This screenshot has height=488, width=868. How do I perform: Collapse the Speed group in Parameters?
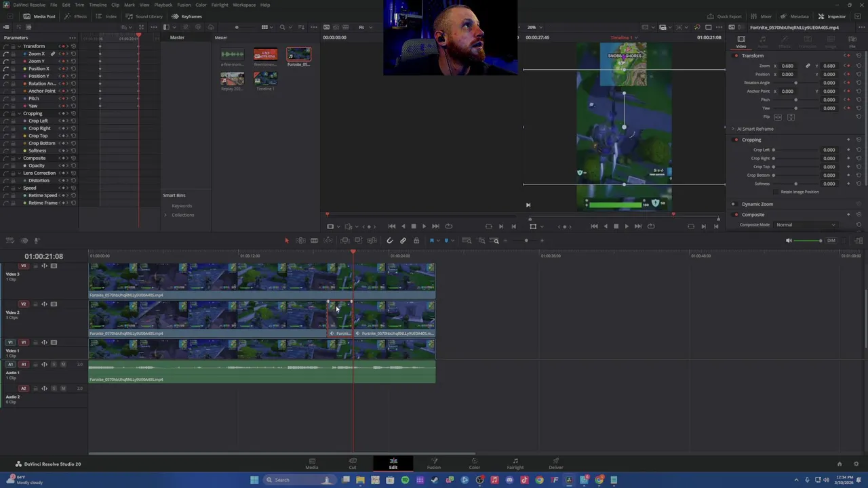click(x=19, y=188)
